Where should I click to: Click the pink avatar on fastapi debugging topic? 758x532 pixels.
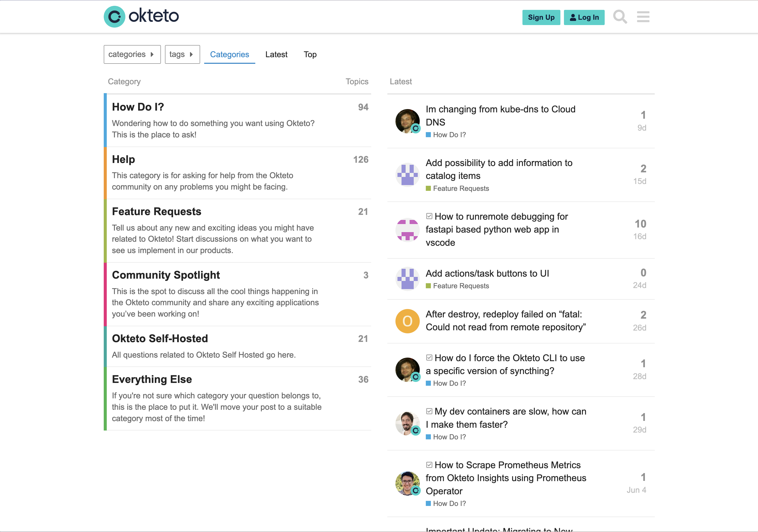point(407,230)
